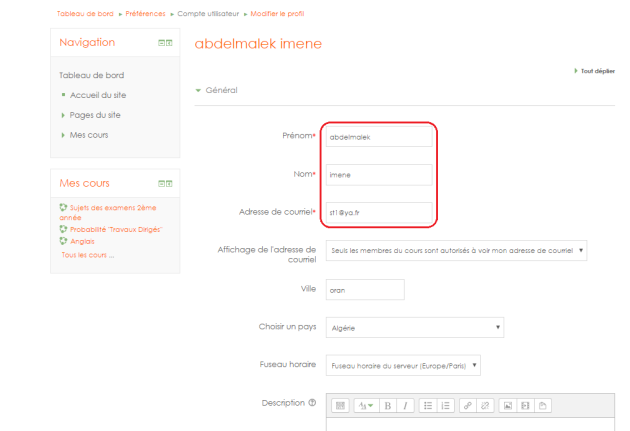630x431 pixels.
Task: Collapse the Général section
Action: pos(217,90)
